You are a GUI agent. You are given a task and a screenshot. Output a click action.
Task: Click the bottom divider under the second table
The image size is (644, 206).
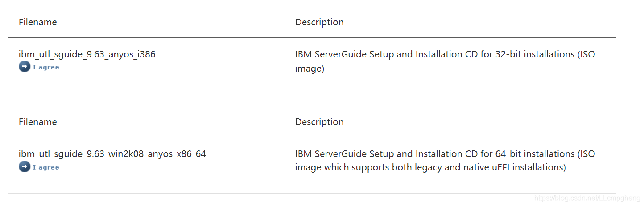pyautogui.click(x=311, y=193)
